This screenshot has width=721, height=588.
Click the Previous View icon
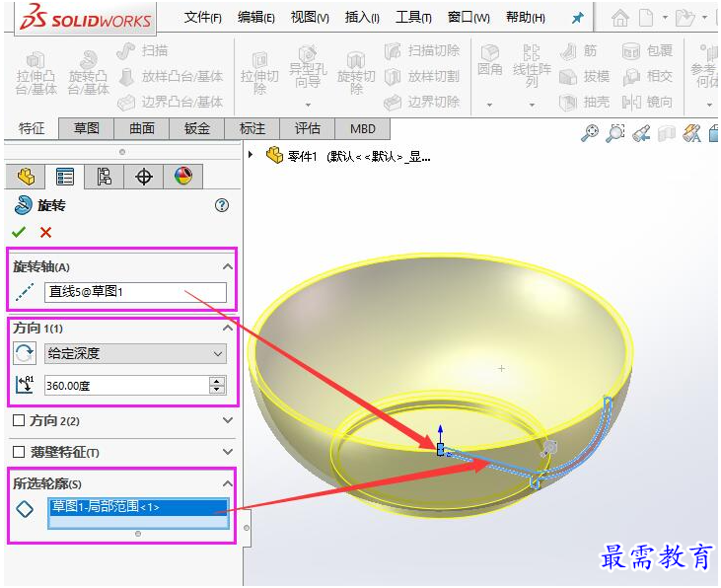tap(641, 133)
